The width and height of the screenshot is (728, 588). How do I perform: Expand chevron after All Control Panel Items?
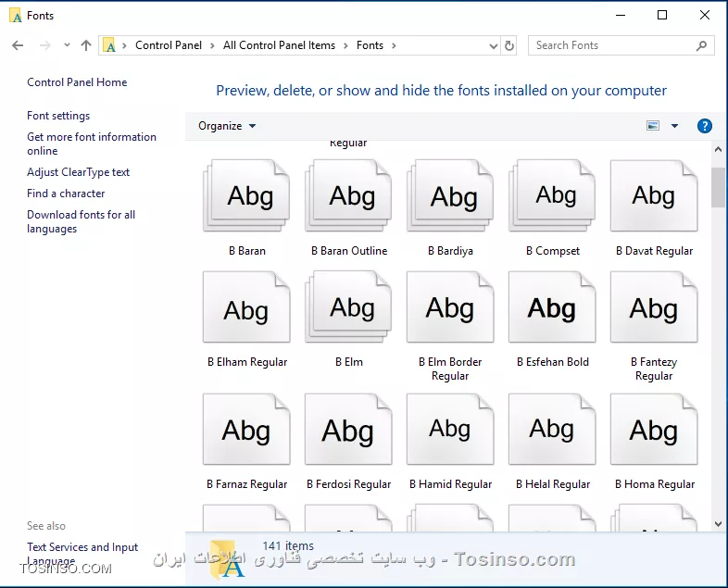pos(345,45)
